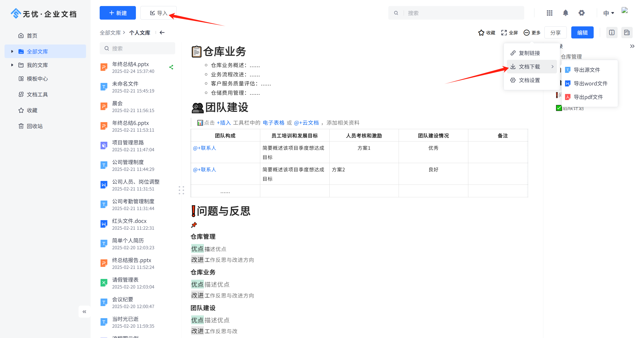Open the notifications bell icon
This screenshot has height=338, width=644.
click(x=565, y=13)
